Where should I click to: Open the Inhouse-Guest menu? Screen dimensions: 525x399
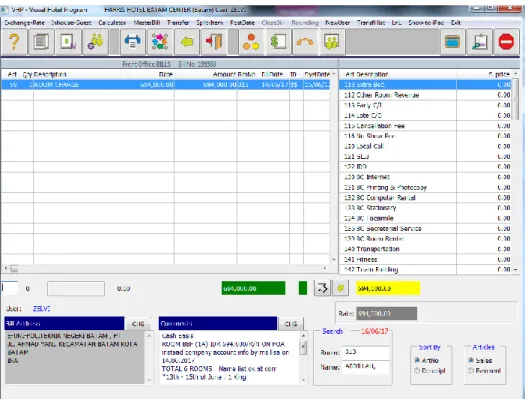click(71, 23)
